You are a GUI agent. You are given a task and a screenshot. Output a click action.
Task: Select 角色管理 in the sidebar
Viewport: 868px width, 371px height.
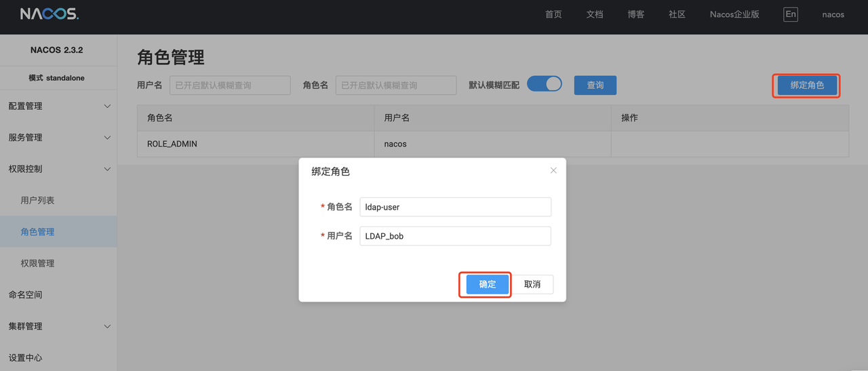coord(37,232)
